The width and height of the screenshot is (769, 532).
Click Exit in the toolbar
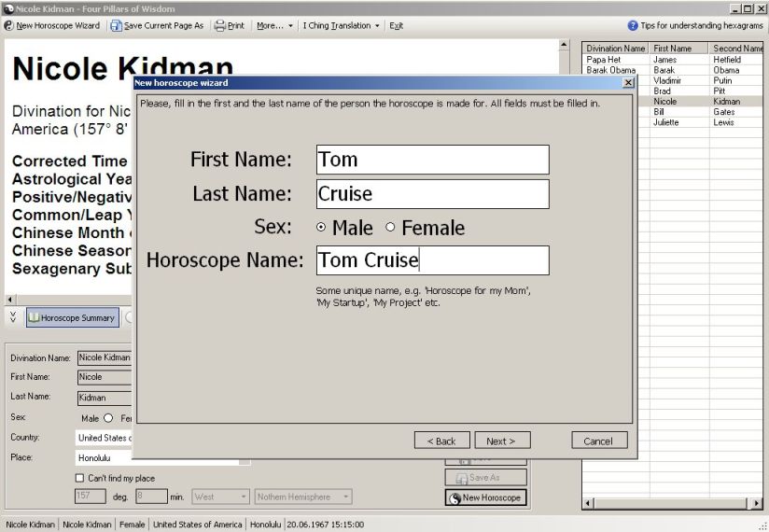(397, 25)
